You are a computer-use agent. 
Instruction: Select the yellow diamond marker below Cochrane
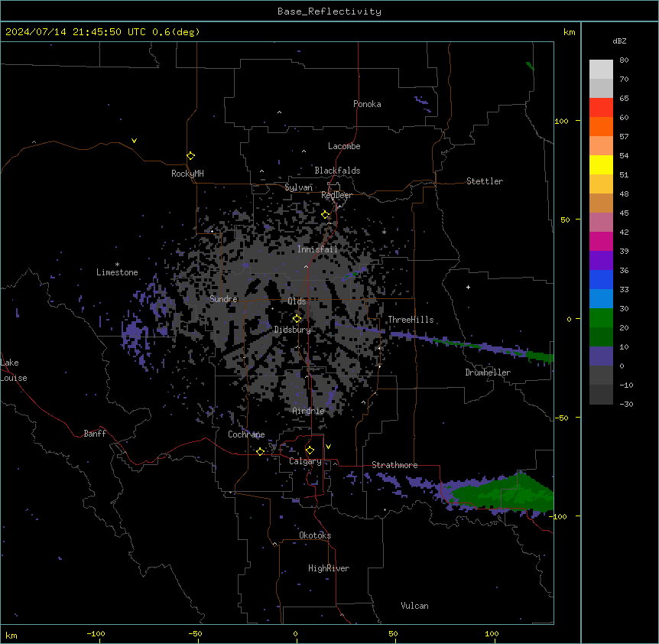(260, 451)
